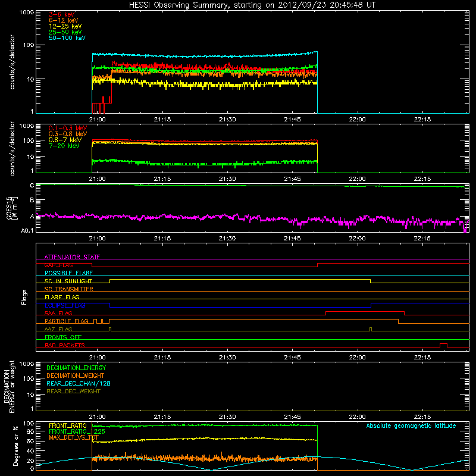Select the SC_TRANSMITTER flag label
Viewport: 476px width, 476px height.
[x=69, y=289]
